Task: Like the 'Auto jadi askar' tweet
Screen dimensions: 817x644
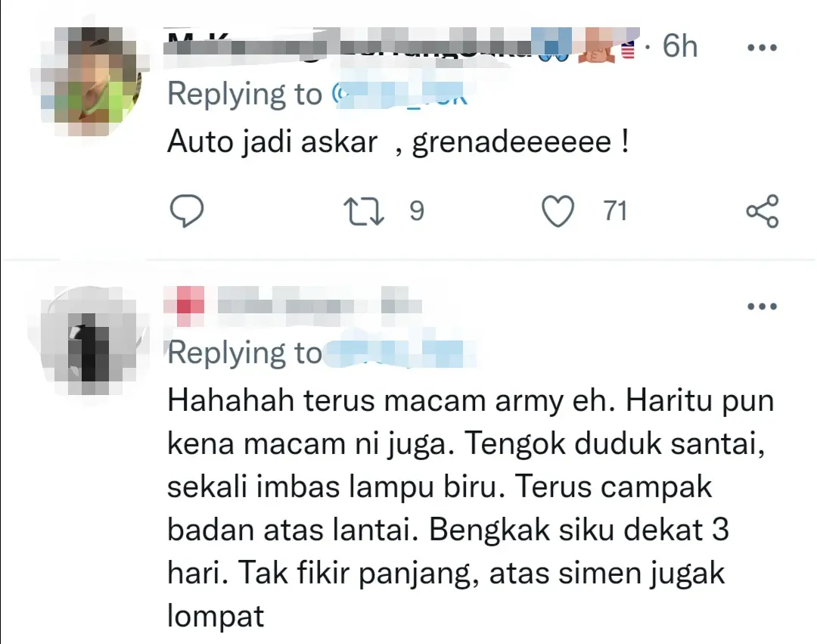Action: [558, 211]
